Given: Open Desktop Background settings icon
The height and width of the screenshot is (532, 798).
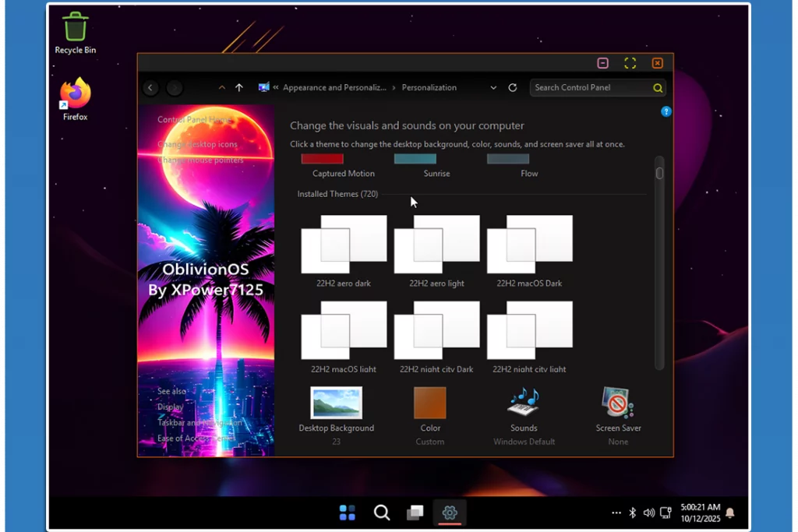Looking at the screenshot, I should pos(336,403).
